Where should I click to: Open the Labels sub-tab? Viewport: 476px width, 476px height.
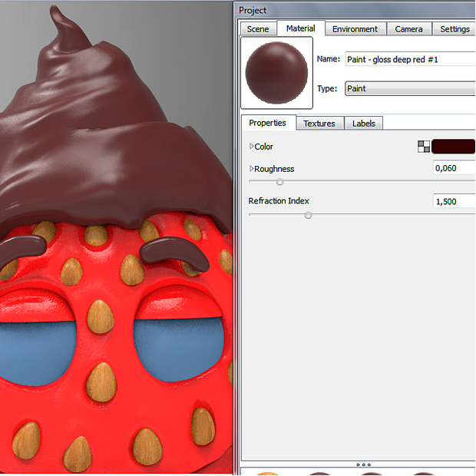coord(364,124)
